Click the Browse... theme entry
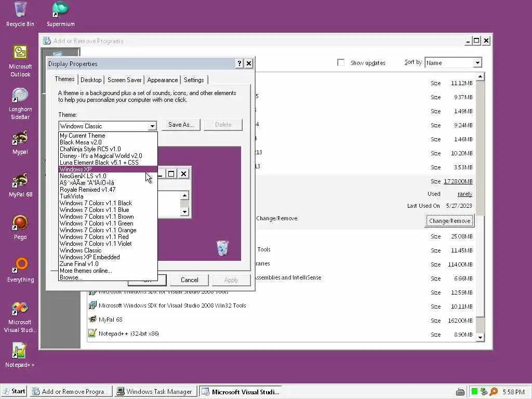Viewport: 532px width, 399px height. pyautogui.click(x=108, y=277)
